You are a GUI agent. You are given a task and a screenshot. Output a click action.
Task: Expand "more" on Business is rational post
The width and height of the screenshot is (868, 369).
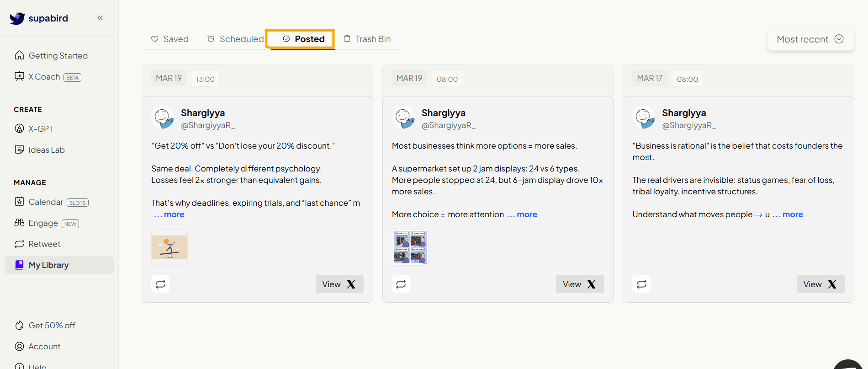[792, 214]
